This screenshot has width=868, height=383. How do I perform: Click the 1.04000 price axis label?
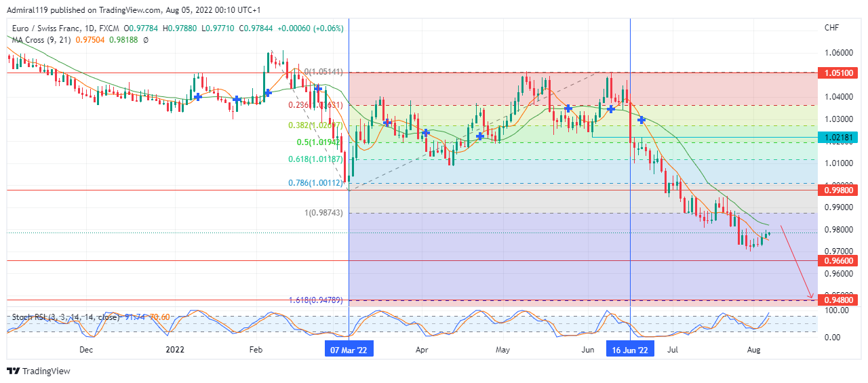click(x=837, y=98)
